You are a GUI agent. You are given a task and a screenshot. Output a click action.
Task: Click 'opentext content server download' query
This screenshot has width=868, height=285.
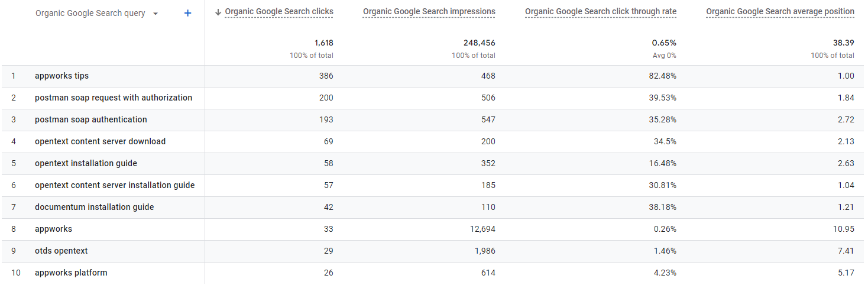point(100,141)
